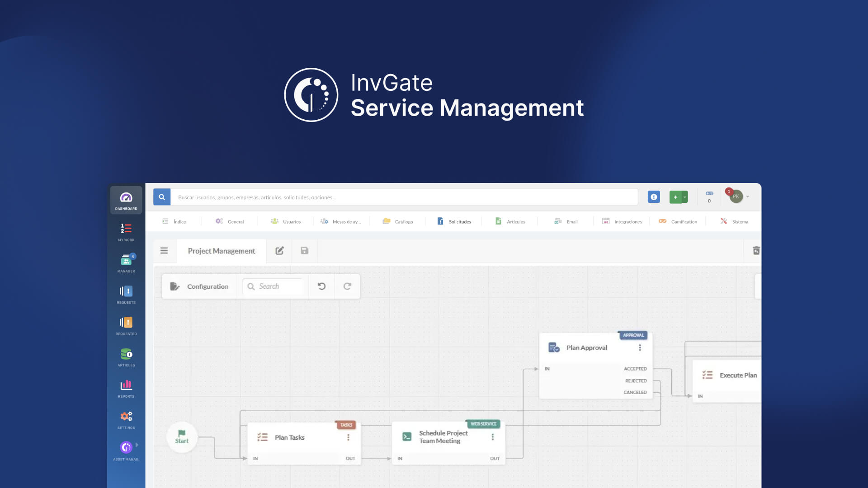Switch to Asset Management at sidebar bottom
Screen dimensions: 868x488
tap(126, 448)
